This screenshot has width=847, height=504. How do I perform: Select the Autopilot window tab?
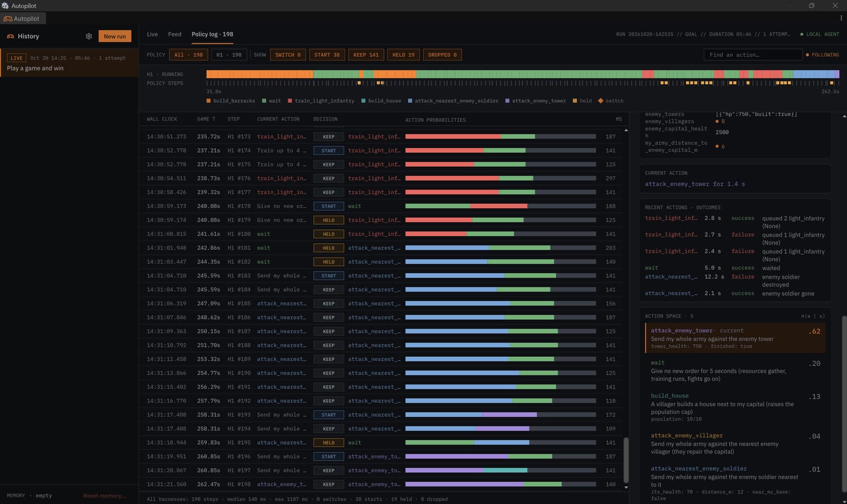(23, 19)
